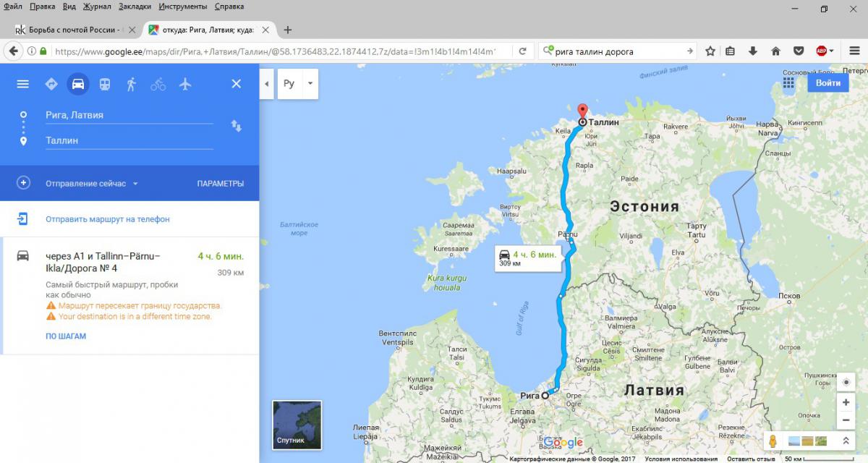Open the Ру language dropdown
The width and height of the screenshot is (868, 463).
[x=299, y=84]
